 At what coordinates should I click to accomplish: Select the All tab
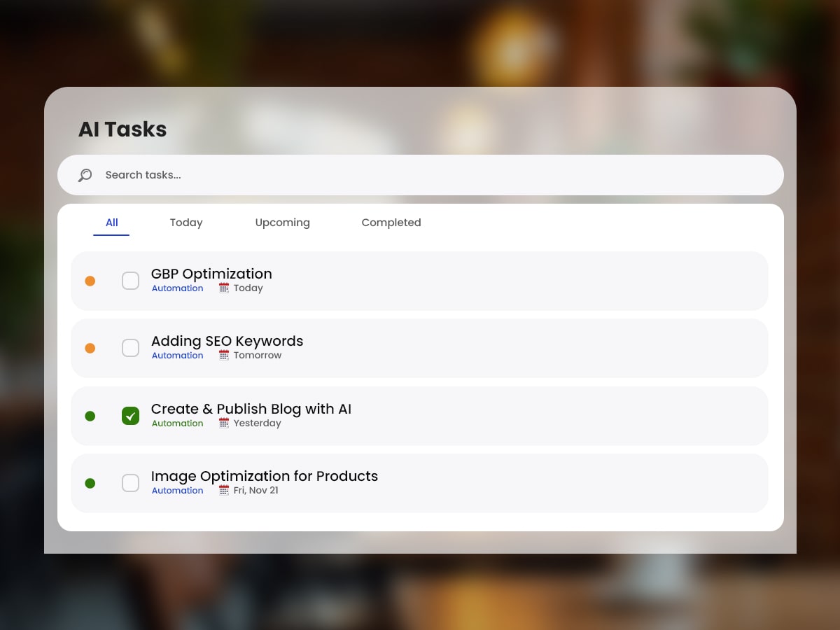tap(111, 223)
